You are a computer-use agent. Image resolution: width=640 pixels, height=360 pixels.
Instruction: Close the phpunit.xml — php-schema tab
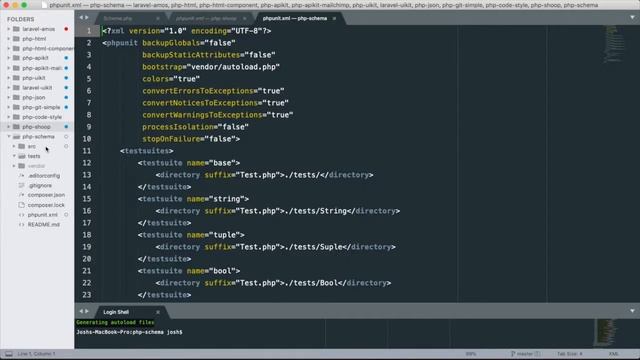coord(334,18)
